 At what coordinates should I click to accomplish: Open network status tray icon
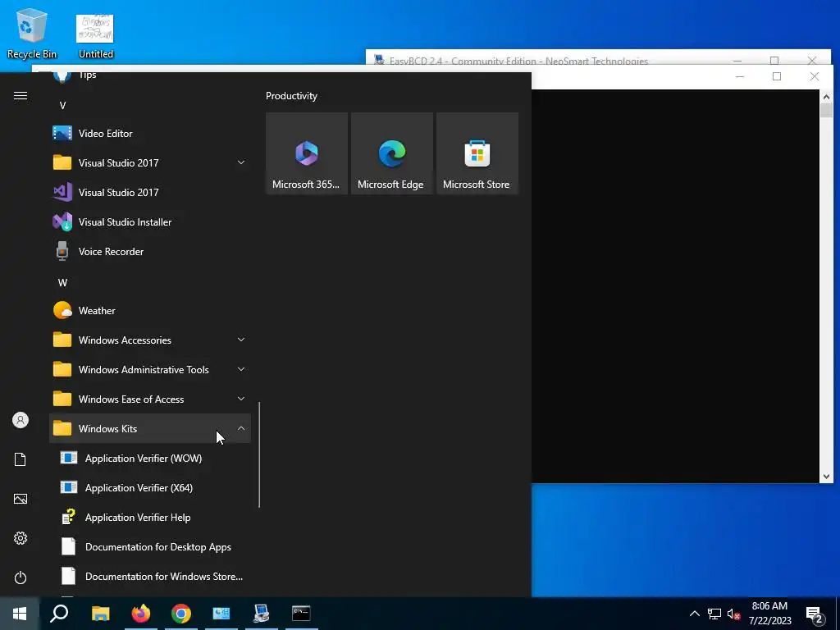714,614
